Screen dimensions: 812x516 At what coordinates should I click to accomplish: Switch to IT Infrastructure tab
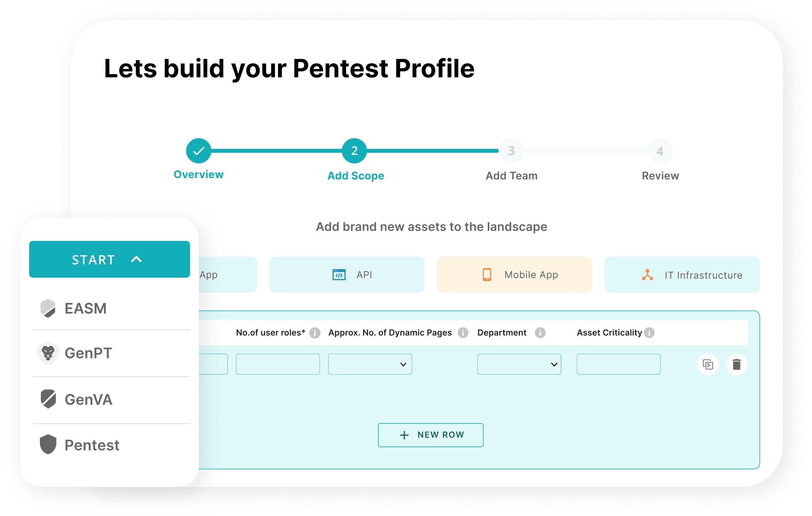coord(682,274)
